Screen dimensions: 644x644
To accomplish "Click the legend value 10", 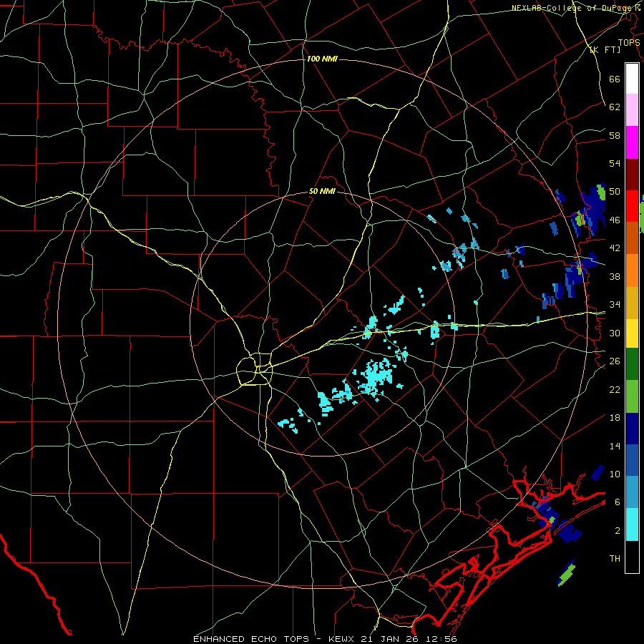I will (615, 474).
